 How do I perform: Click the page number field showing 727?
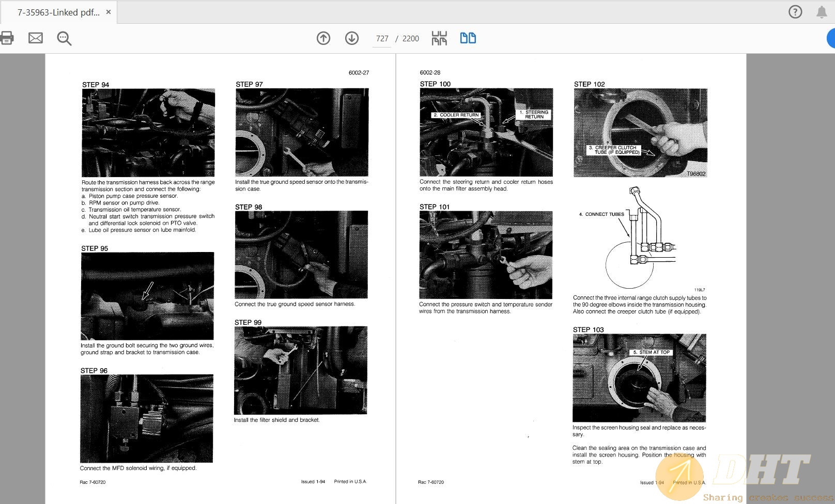coord(382,39)
